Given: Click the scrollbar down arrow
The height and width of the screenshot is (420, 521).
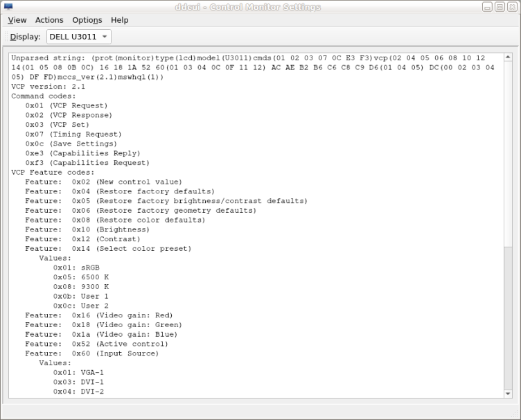Looking at the screenshot, I should pyautogui.click(x=508, y=394).
